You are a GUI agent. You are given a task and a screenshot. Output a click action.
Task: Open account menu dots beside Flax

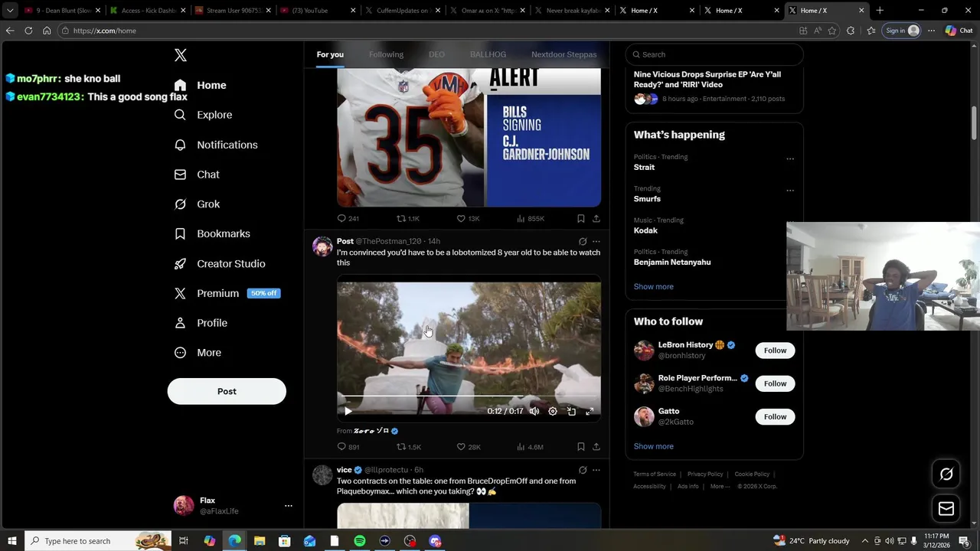[289, 506]
